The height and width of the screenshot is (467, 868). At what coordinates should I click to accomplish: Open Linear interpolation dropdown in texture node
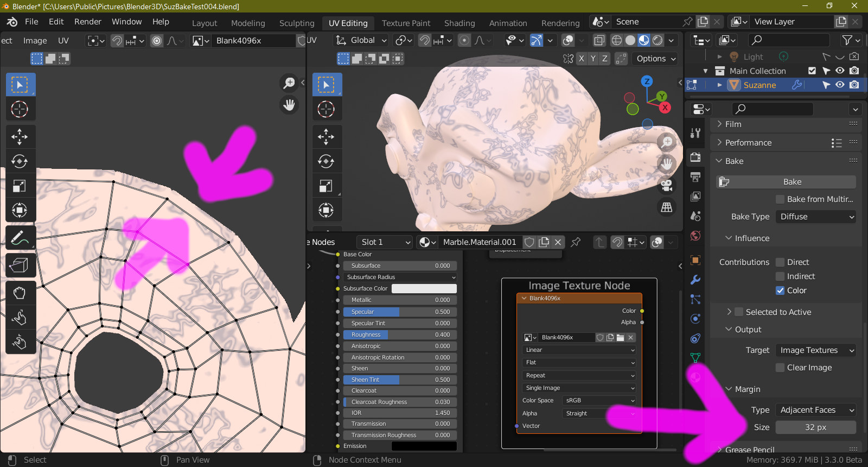tap(579, 350)
